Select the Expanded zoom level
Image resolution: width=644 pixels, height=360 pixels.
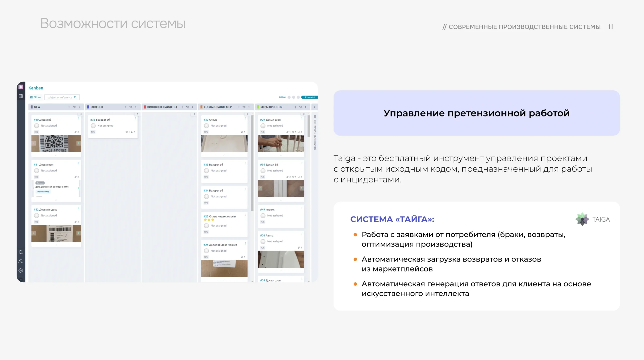pos(310,97)
